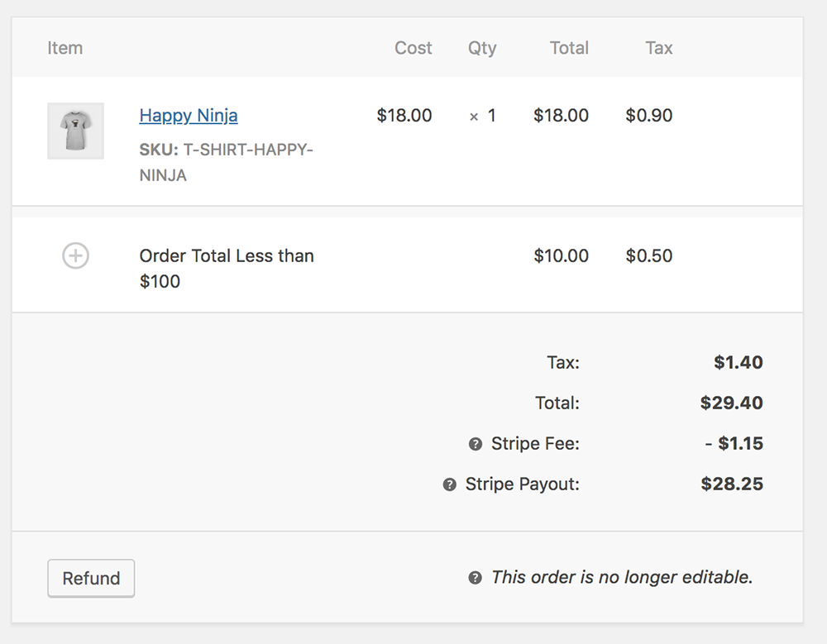The image size is (827, 644).
Task: Click the Total column header
Action: (569, 48)
